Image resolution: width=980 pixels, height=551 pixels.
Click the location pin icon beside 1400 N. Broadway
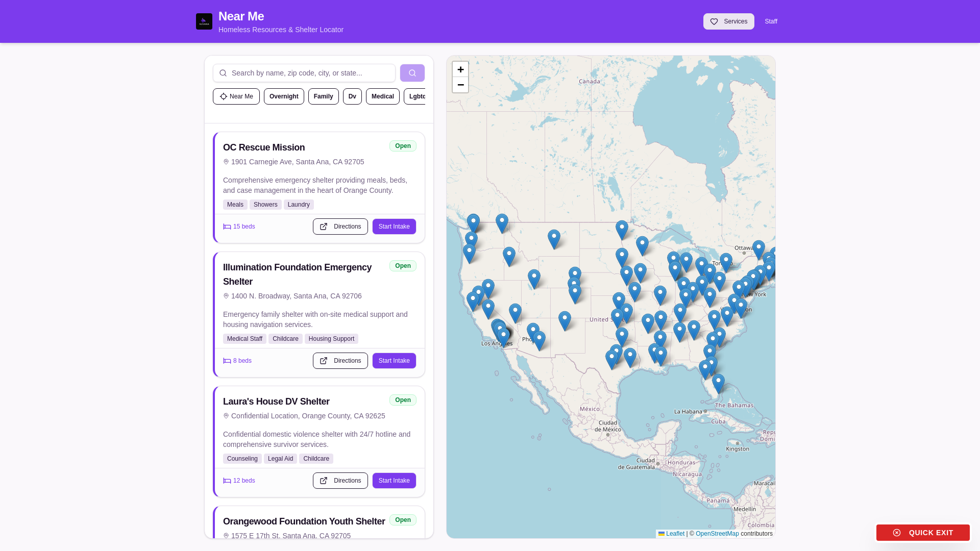coord(226,296)
